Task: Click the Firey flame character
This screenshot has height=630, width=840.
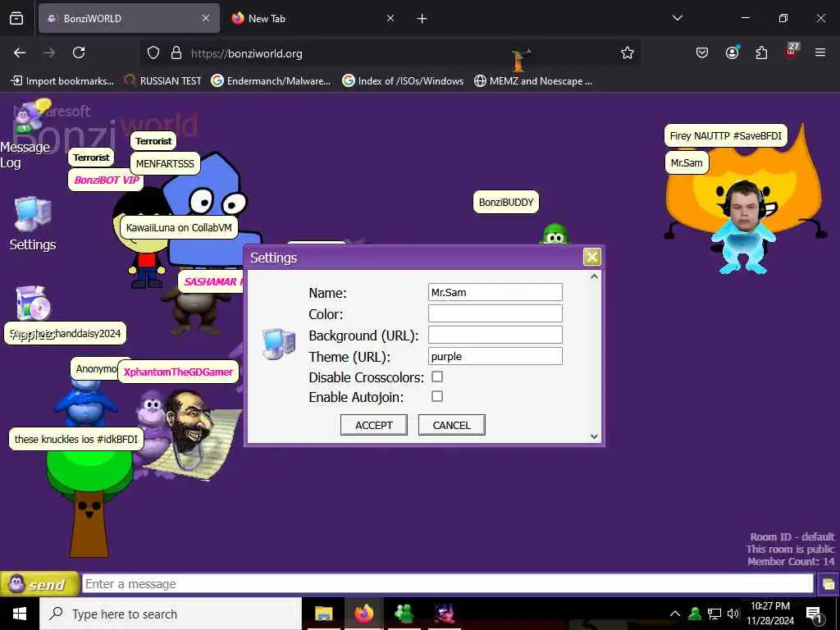Action: click(x=696, y=188)
